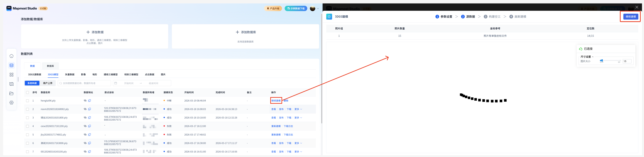Open the home icon in the sidebar

tap(12, 56)
